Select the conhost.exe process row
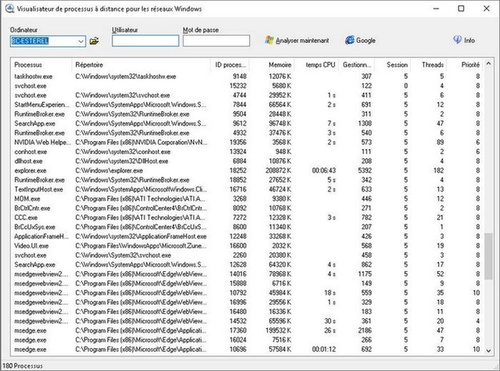 tap(248, 152)
